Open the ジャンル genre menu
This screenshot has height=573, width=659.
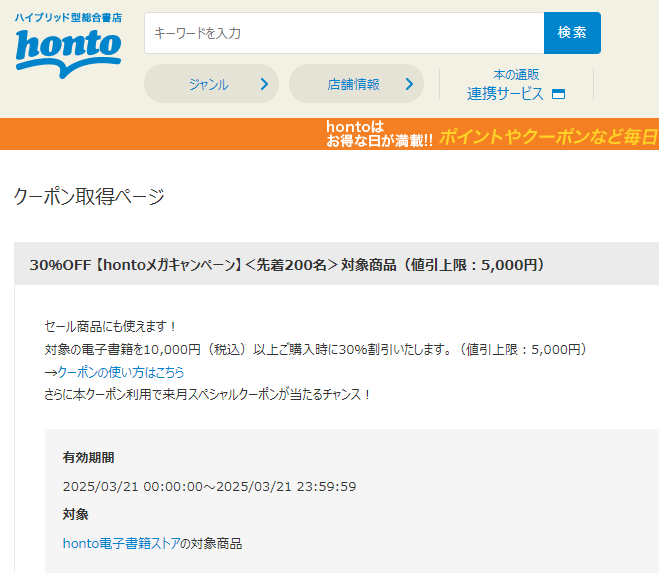tap(211, 84)
